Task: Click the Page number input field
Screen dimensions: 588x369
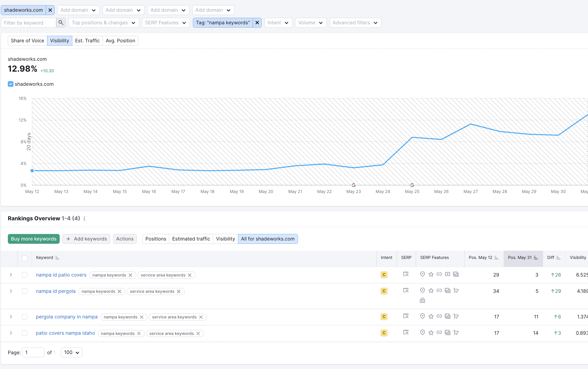Action: [33, 353]
